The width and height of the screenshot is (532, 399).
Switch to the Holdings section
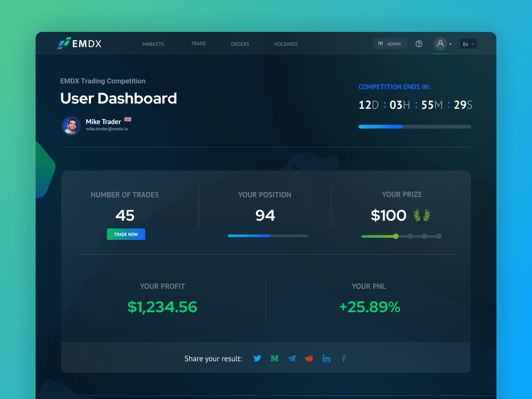(x=286, y=44)
